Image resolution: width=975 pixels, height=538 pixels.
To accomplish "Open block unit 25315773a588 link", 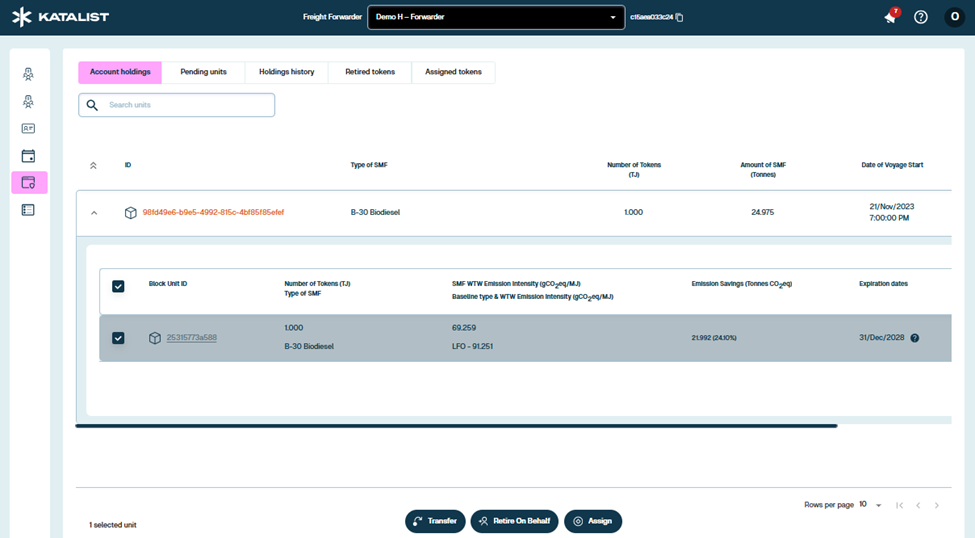I will 191,338.
